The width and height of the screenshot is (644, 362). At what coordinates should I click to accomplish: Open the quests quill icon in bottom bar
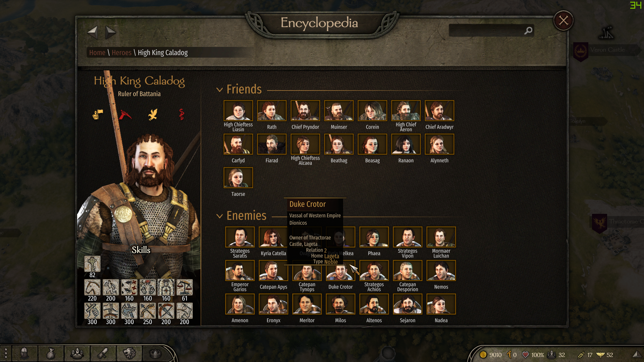pyautogui.click(x=103, y=353)
